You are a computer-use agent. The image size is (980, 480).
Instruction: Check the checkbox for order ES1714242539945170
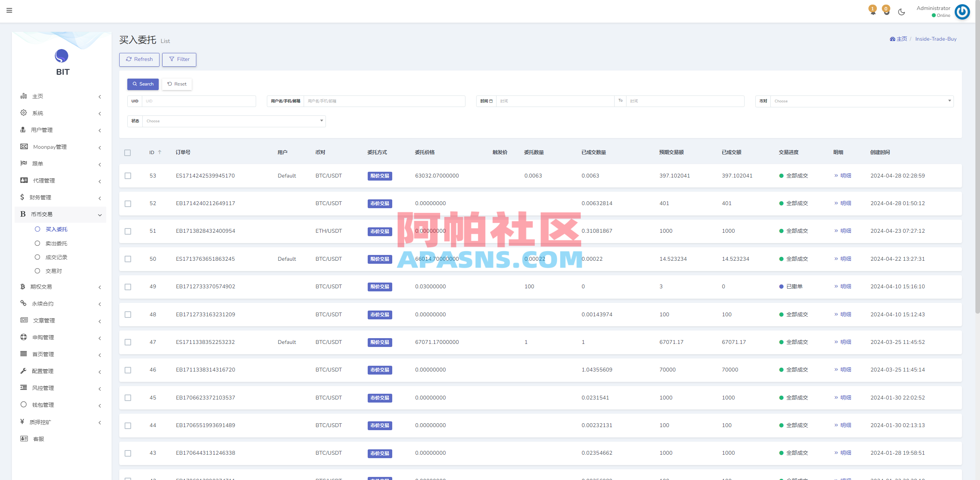click(128, 176)
